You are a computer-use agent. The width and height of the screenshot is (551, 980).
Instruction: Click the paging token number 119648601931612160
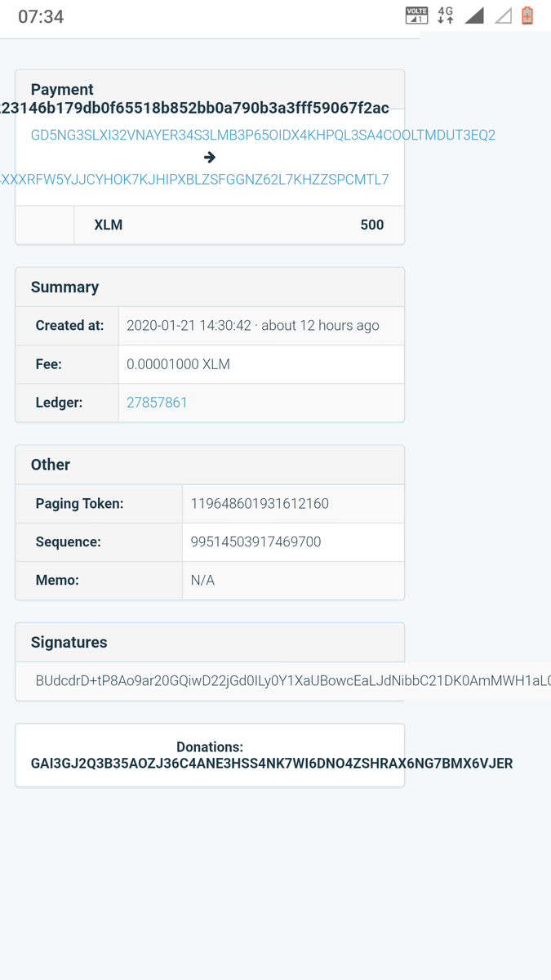click(x=260, y=503)
